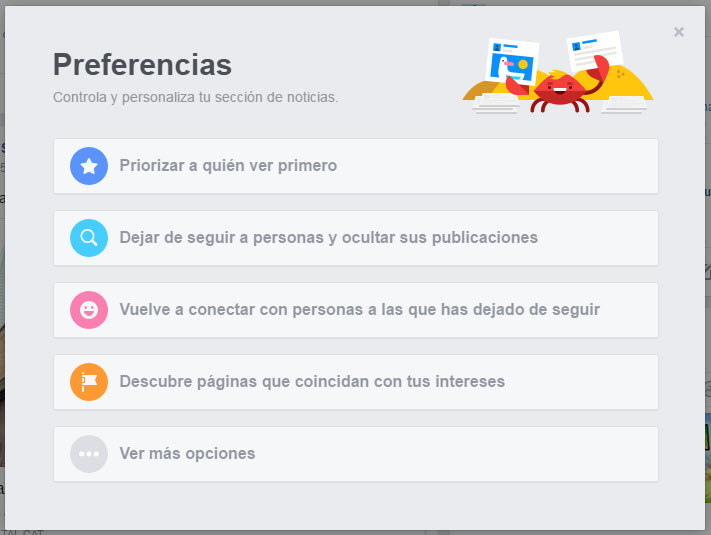Click the photo card held by the crab
This screenshot has height=535, width=711.
point(511,63)
